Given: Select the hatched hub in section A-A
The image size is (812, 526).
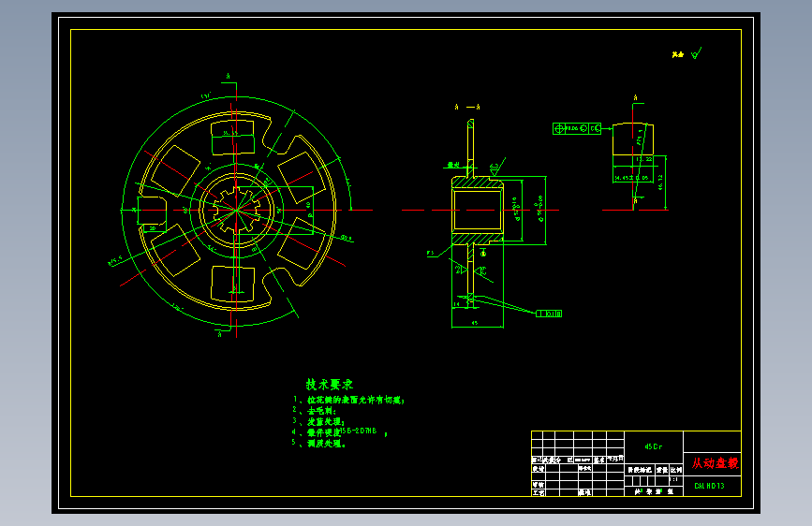Looking at the screenshot, I should click(478, 211).
